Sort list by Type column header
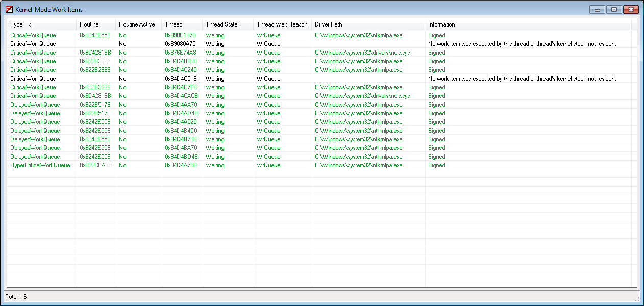 (17, 24)
